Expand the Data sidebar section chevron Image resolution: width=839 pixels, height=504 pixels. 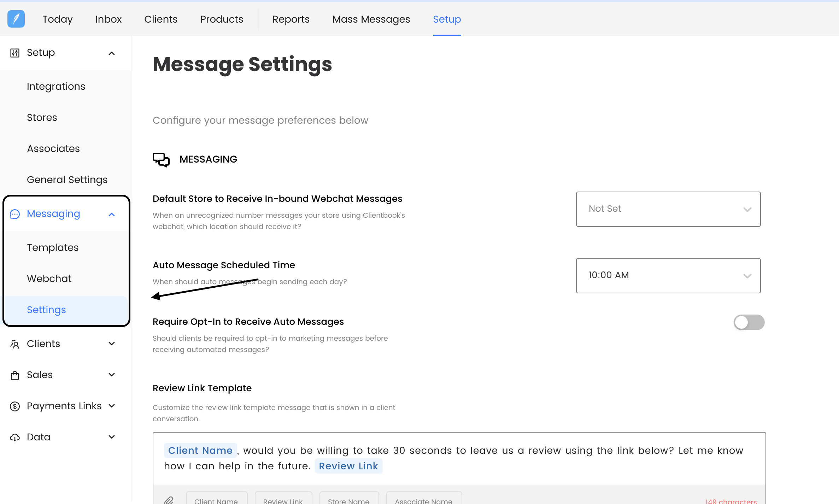(112, 437)
